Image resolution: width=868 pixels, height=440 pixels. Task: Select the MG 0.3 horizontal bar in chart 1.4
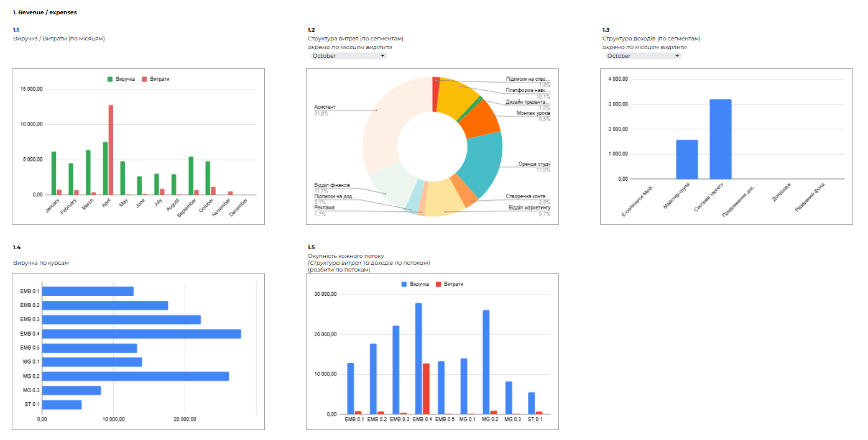click(72, 390)
